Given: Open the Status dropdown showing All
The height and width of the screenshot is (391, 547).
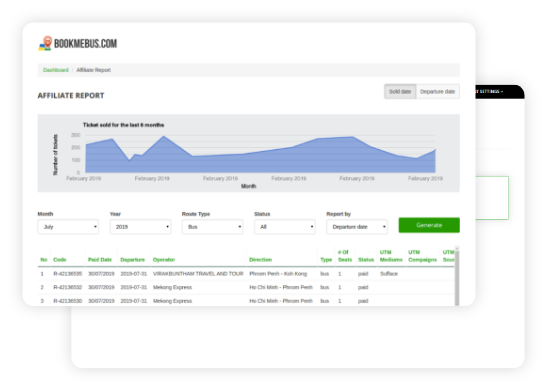Looking at the screenshot, I should pyautogui.click(x=285, y=227).
